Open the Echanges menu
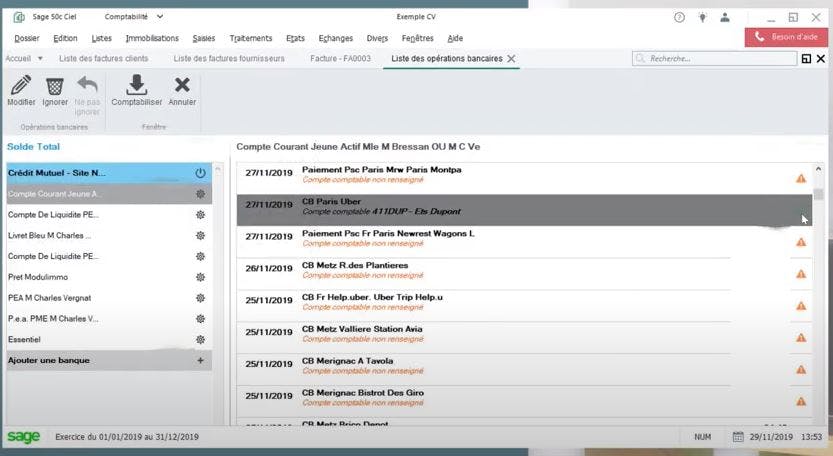This screenshot has width=833, height=456. (x=336, y=38)
